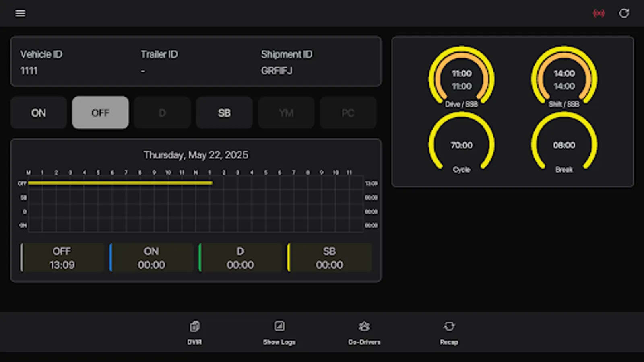Select the OFF duty status button

[100, 113]
